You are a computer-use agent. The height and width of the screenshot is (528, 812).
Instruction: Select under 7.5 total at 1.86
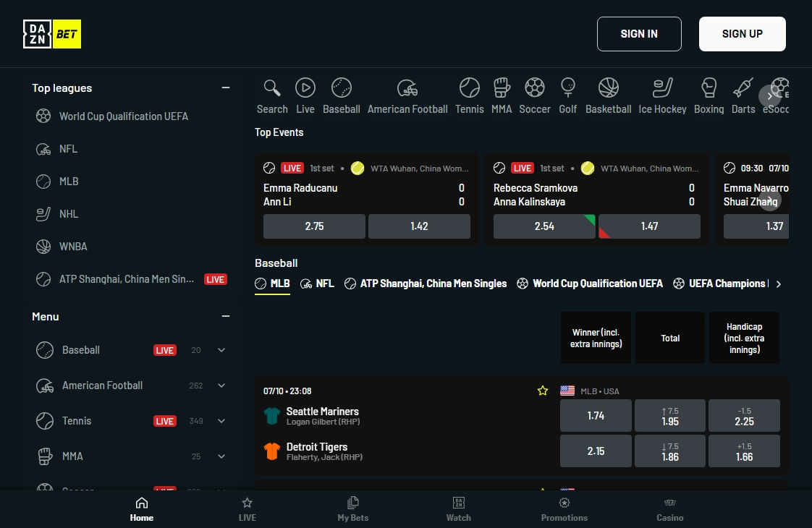point(670,451)
